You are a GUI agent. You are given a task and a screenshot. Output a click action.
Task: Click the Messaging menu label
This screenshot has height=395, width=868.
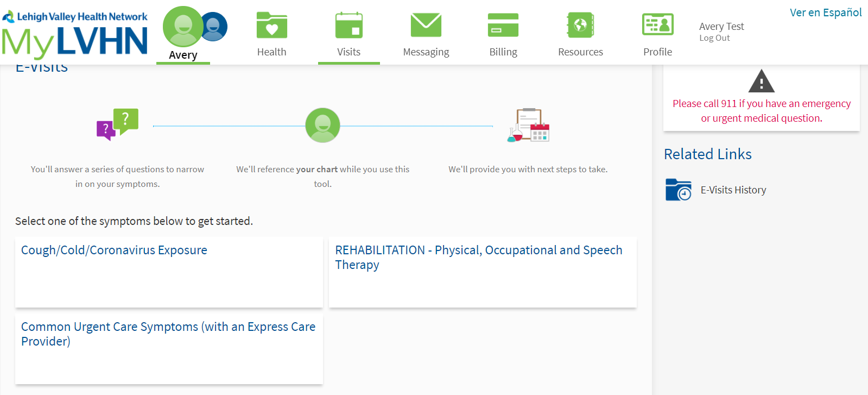tap(426, 52)
